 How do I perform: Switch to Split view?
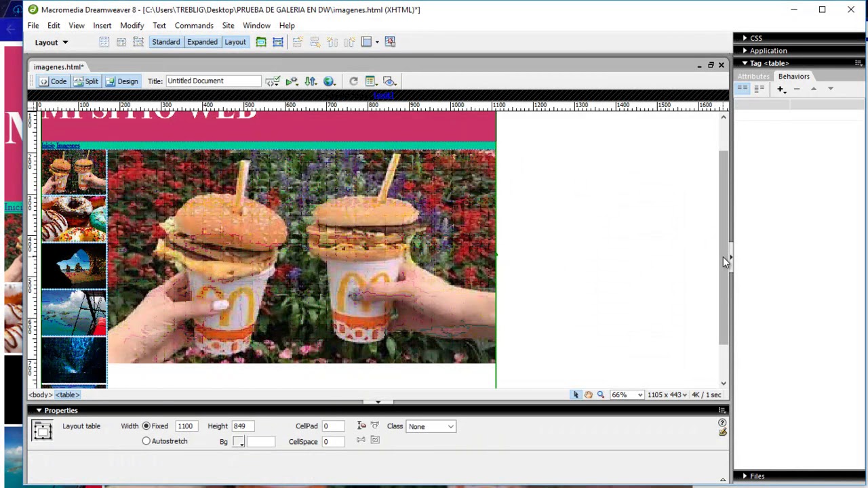tap(86, 81)
